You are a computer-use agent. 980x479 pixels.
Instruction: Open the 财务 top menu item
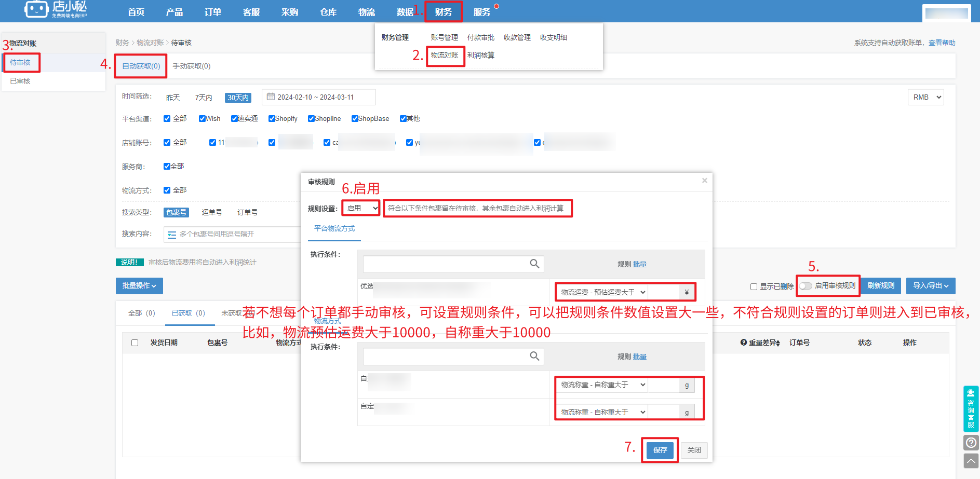tap(443, 12)
